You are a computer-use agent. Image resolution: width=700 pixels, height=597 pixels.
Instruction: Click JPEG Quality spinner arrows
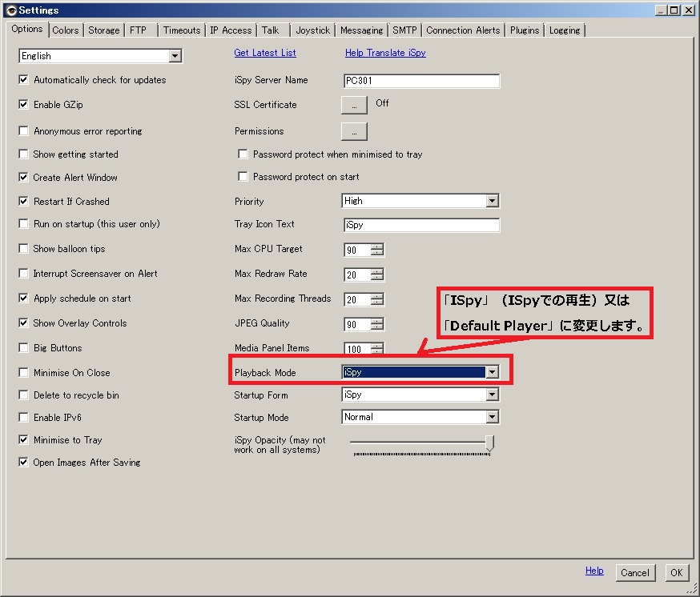377,324
